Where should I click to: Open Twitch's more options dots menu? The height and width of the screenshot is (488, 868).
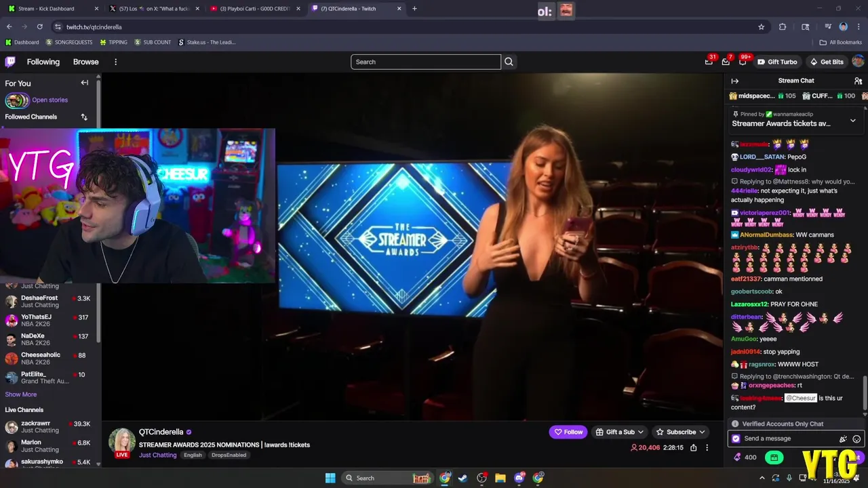pyautogui.click(x=115, y=62)
